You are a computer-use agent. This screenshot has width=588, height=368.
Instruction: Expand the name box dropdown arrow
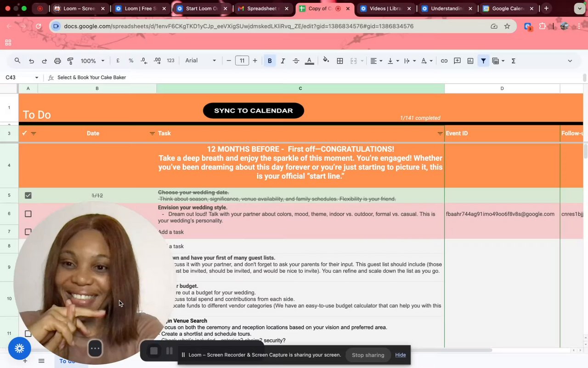tap(36, 78)
